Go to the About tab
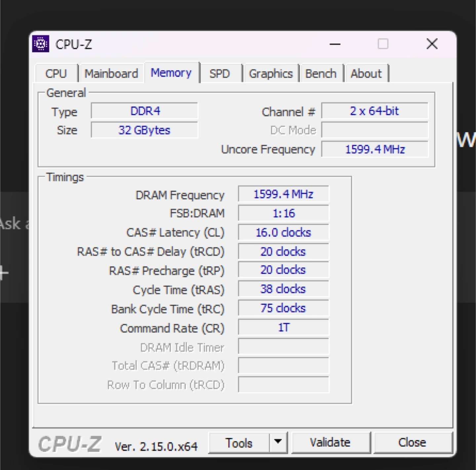This screenshot has height=470, width=476. (366, 73)
